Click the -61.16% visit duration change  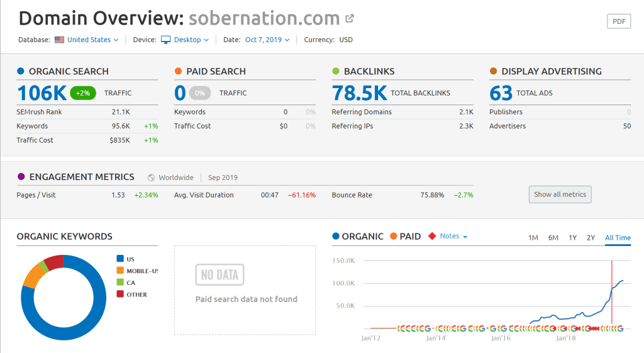[302, 195]
